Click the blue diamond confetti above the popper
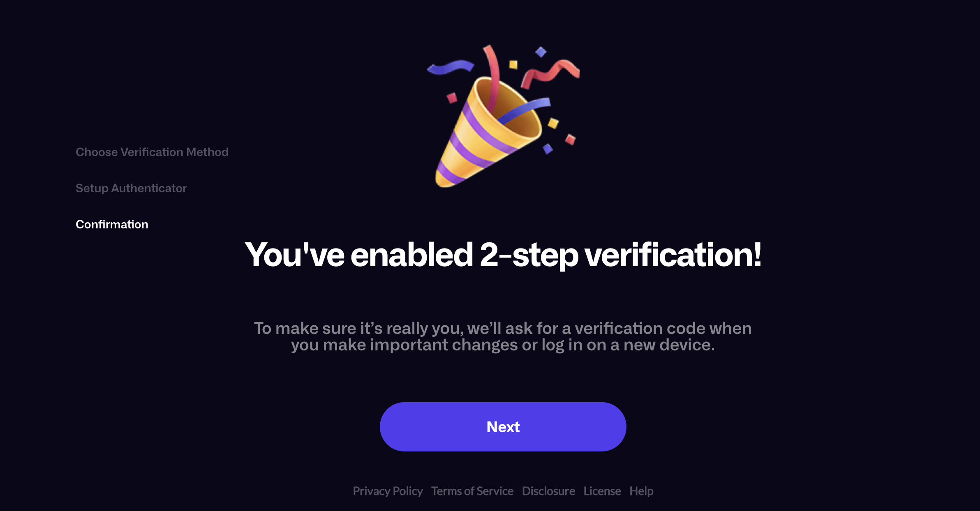The height and width of the screenshot is (511, 980). click(541, 52)
